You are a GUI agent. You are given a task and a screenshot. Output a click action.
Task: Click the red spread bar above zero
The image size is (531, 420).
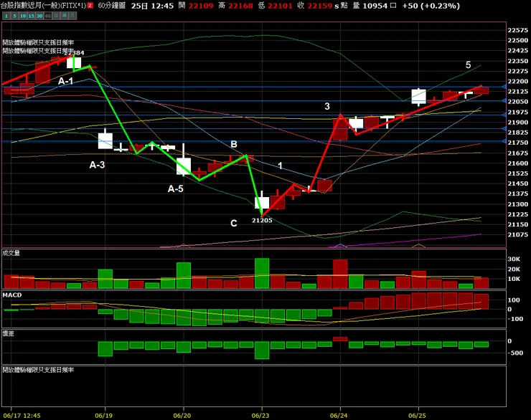(340, 339)
